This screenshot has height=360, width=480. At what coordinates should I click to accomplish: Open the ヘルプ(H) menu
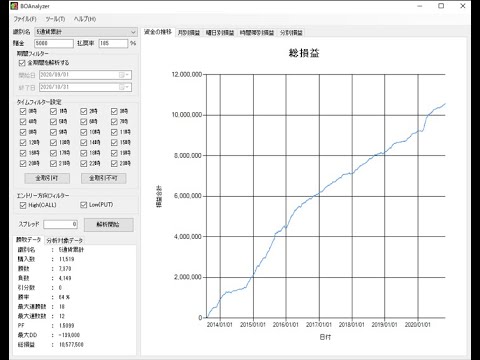coord(85,19)
